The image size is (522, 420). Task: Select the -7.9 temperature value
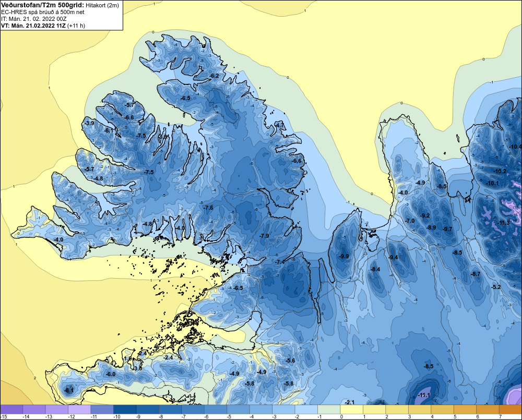[x=264, y=236]
